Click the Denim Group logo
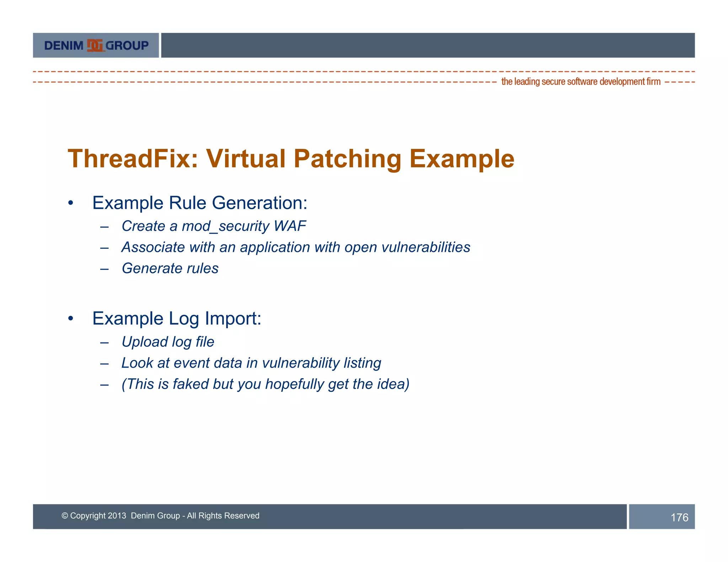The height and width of the screenshot is (562, 728). (x=96, y=45)
